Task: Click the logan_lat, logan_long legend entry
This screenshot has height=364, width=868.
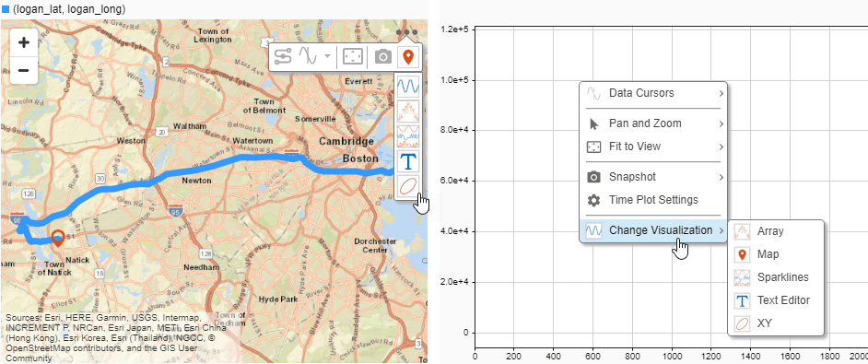Action: [68, 9]
